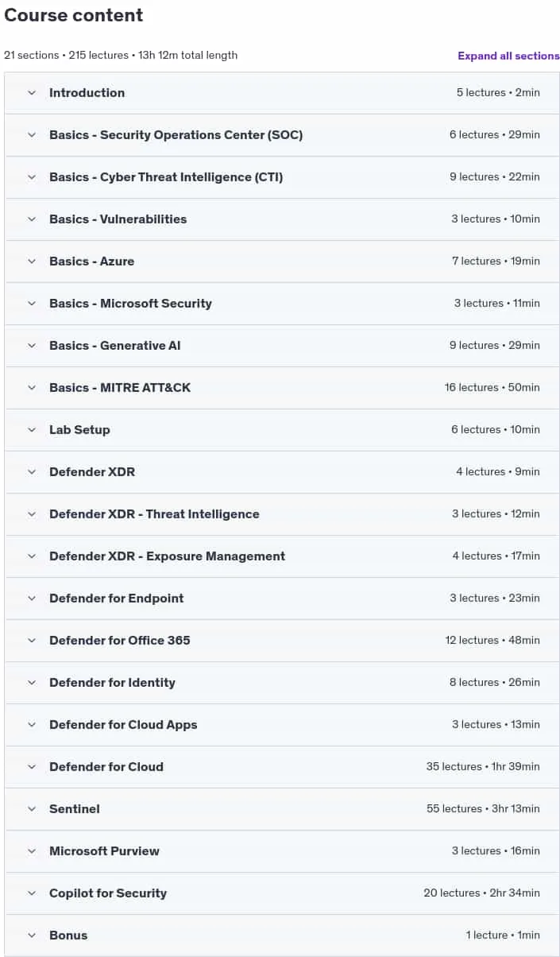Image resolution: width=560 pixels, height=957 pixels.
Task: Click Defender for Cloud Apps title
Action: tap(123, 725)
